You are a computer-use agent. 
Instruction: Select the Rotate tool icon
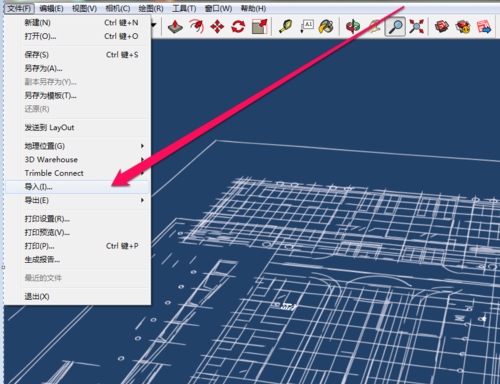pos(238,27)
